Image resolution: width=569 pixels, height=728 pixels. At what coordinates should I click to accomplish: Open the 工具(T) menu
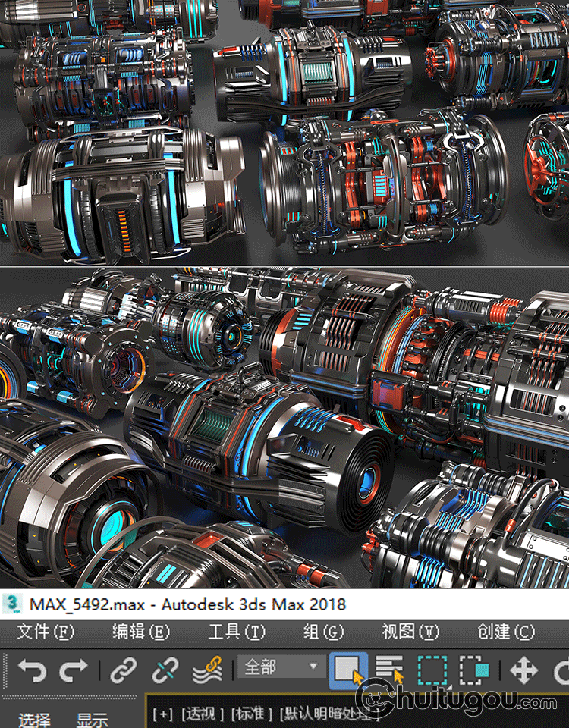pos(237,632)
